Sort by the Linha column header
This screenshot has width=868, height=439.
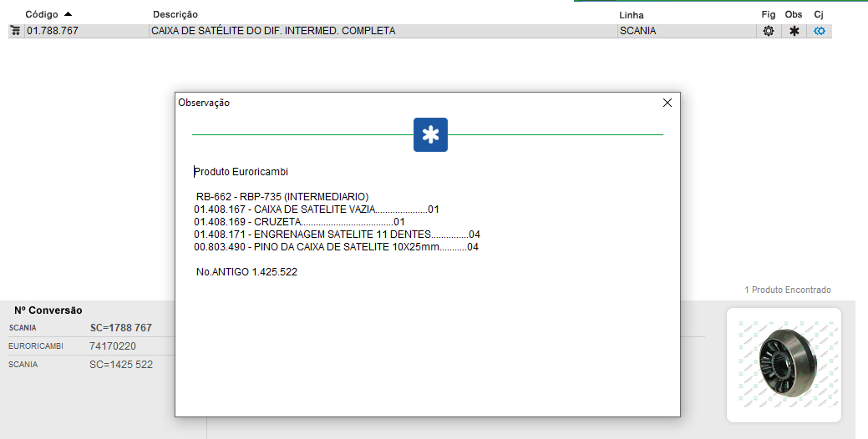coord(631,15)
